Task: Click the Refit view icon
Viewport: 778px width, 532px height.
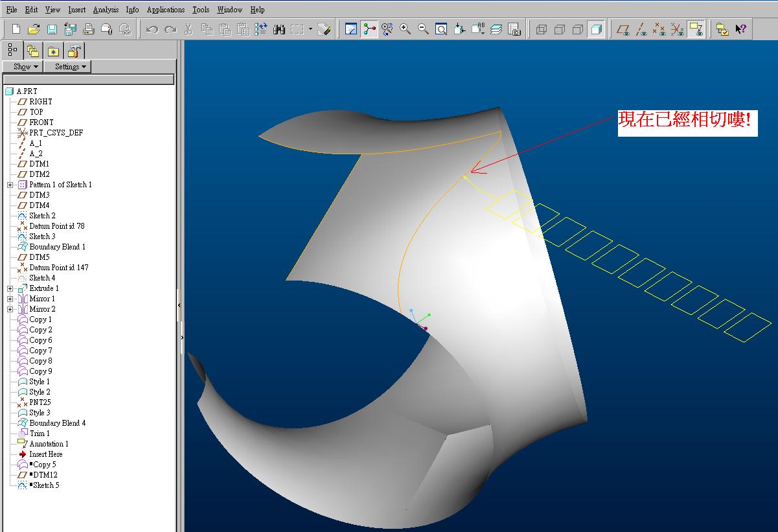Action: tap(441, 29)
